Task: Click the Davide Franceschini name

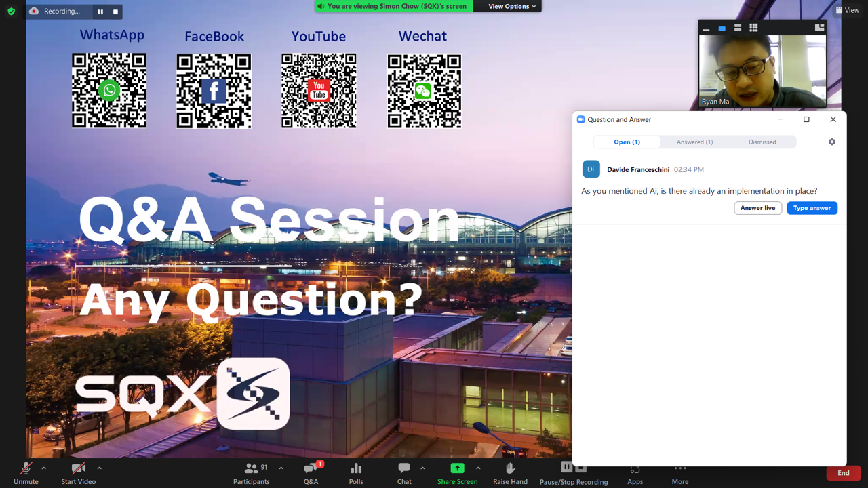Action: coord(638,169)
